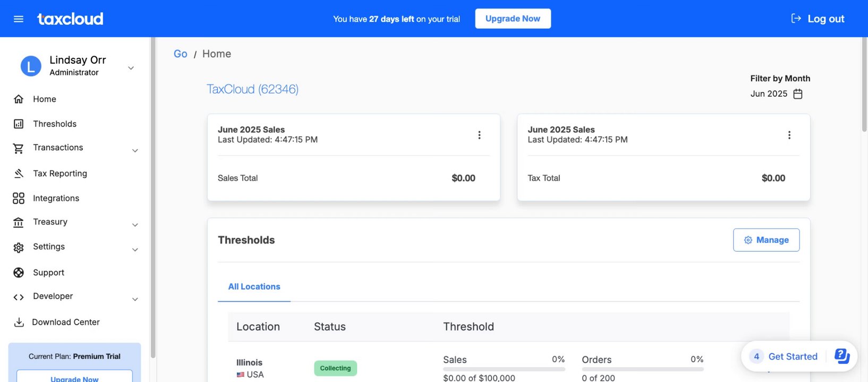The width and height of the screenshot is (868, 382).
Task: Click the number 4 badge beside Get Started
Action: (x=756, y=357)
